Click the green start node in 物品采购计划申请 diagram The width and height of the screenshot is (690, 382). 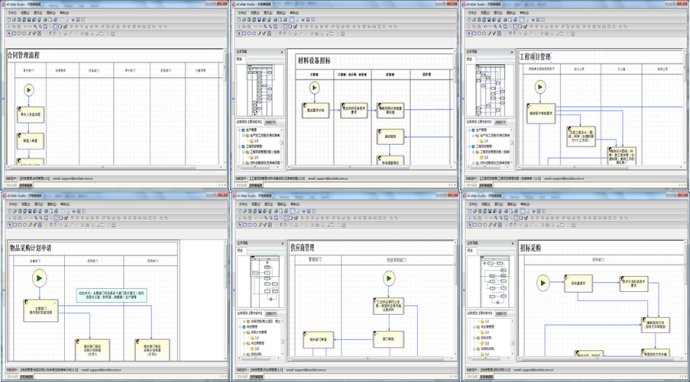click(x=40, y=278)
